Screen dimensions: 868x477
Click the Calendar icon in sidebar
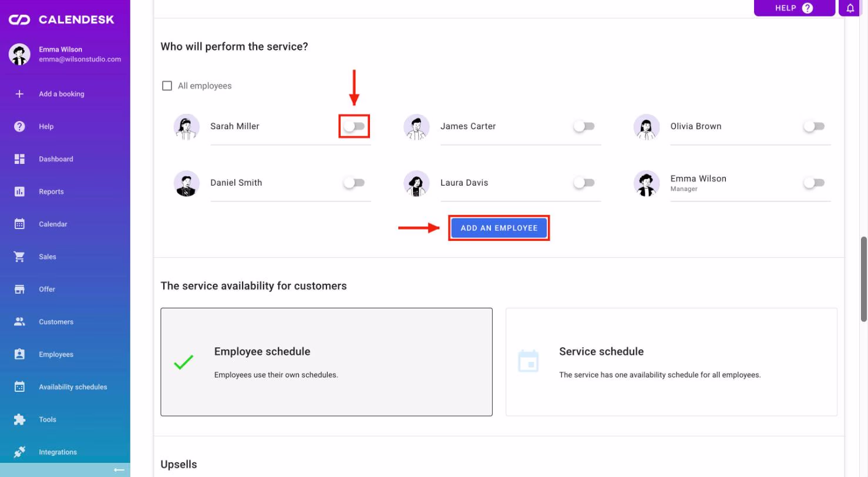[x=19, y=224]
